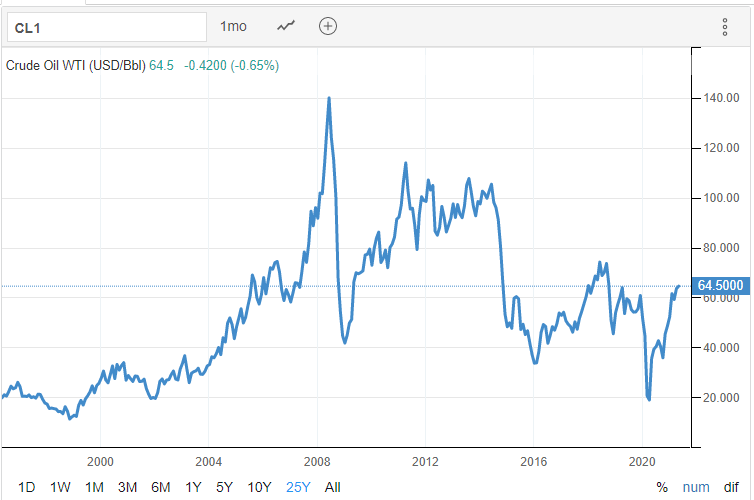
Task: Click the 2008 year axis label
Action: pos(317,462)
